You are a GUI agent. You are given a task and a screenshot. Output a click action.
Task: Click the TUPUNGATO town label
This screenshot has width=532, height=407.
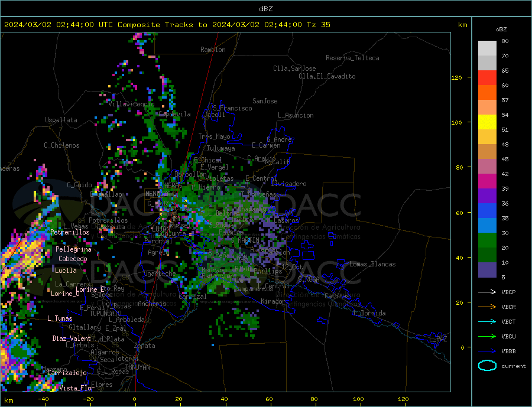tap(106, 314)
